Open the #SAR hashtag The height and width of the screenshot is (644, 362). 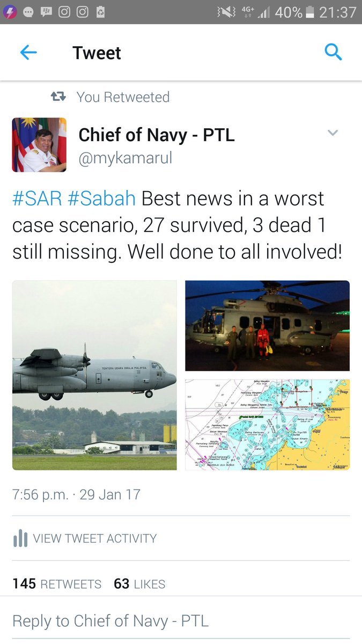coord(37,198)
